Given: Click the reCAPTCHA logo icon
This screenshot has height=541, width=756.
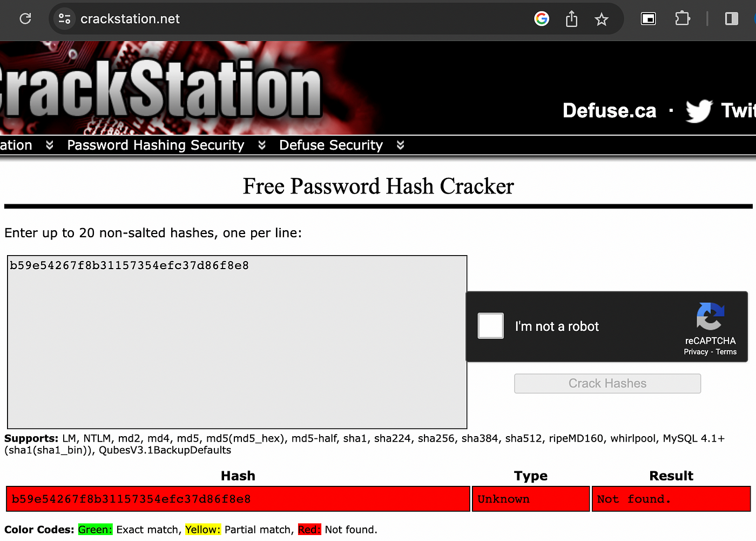Looking at the screenshot, I should 710,316.
